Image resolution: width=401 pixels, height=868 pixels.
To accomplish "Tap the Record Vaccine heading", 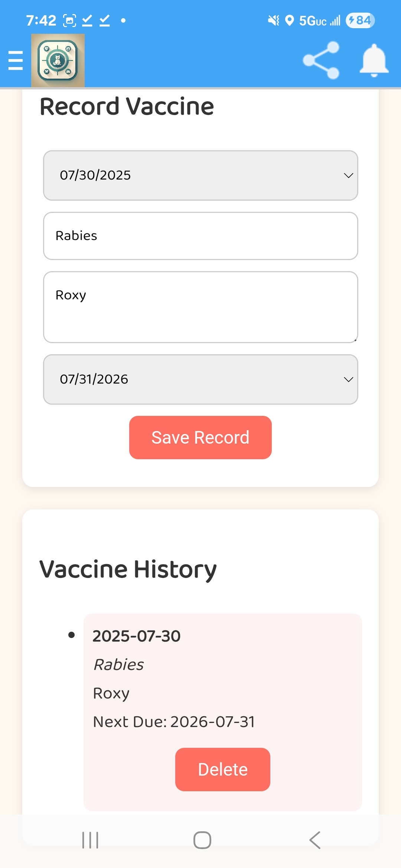I will [127, 107].
